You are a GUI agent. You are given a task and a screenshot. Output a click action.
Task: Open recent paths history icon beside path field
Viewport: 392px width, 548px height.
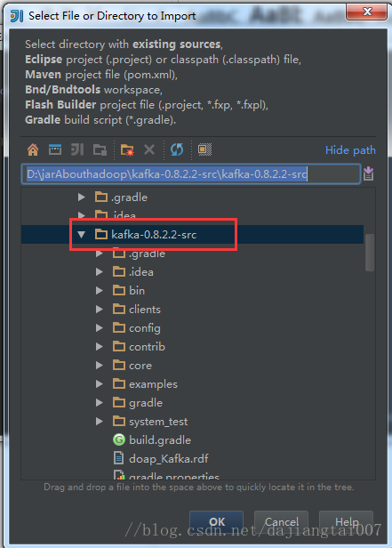click(x=368, y=173)
